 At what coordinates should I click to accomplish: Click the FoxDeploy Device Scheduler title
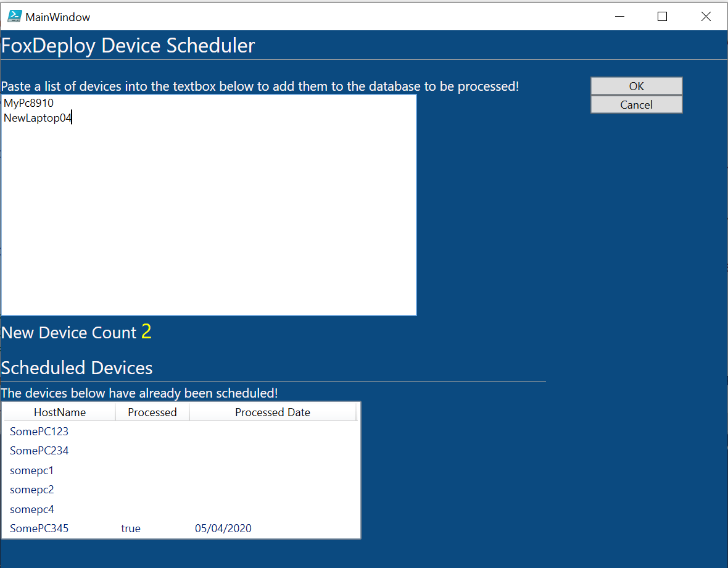(x=128, y=46)
